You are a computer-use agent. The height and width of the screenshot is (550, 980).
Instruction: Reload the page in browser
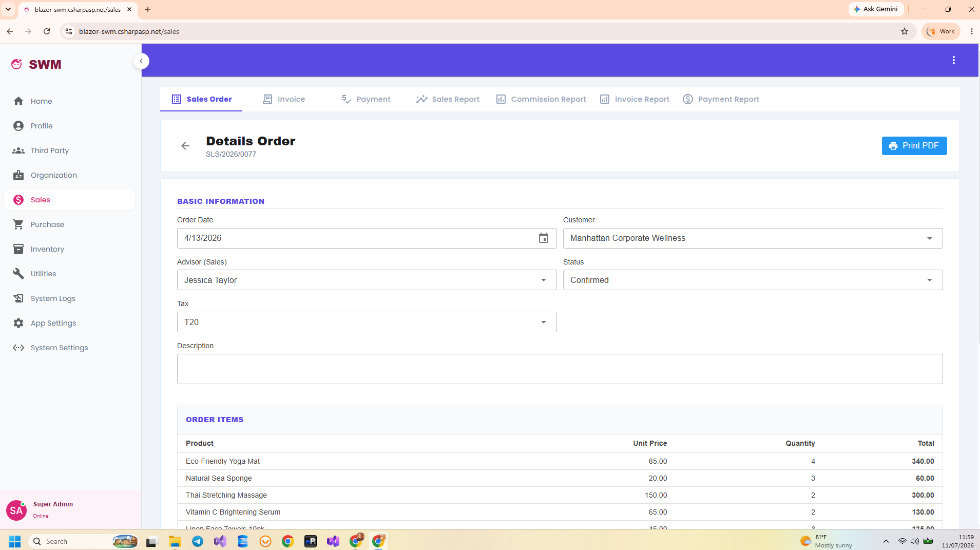click(47, 31)
